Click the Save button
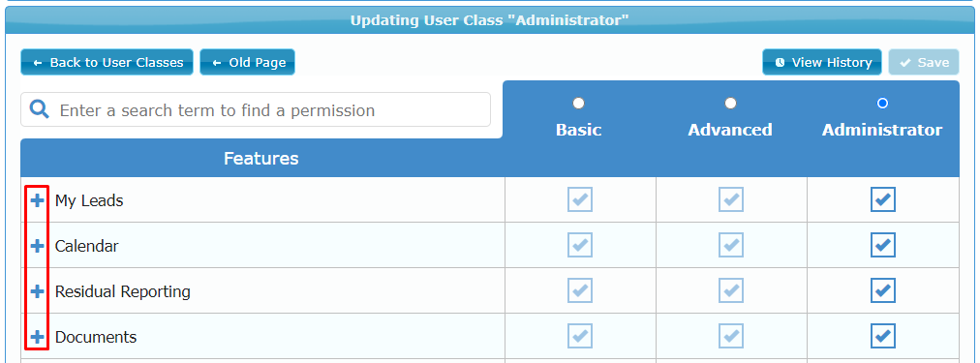This screenshot has height=363, width=980. [x=924, y=63]
